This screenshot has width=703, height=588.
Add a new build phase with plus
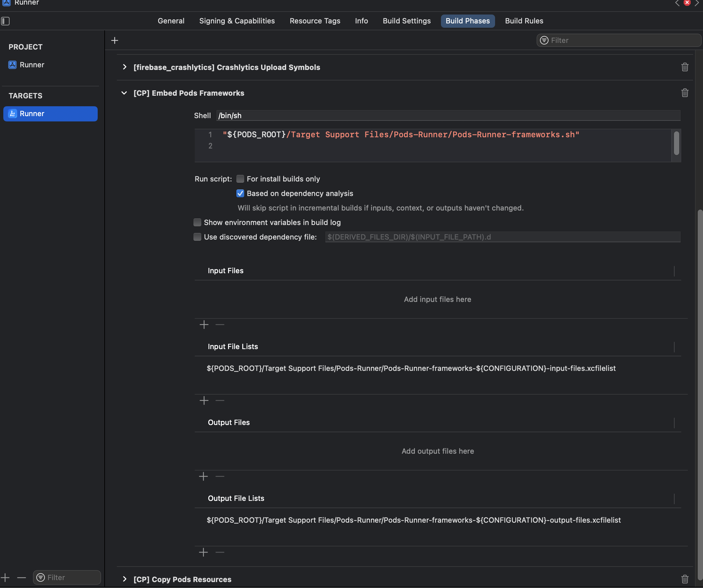115,41
